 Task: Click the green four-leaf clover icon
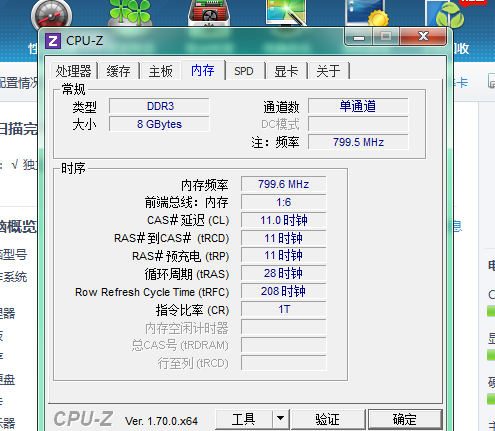pyautogui.click(x=130, y=13)
